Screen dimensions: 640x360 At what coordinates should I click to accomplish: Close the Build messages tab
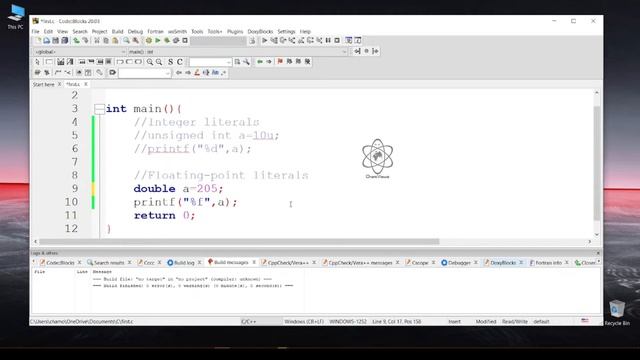click(x=254, y=262)
